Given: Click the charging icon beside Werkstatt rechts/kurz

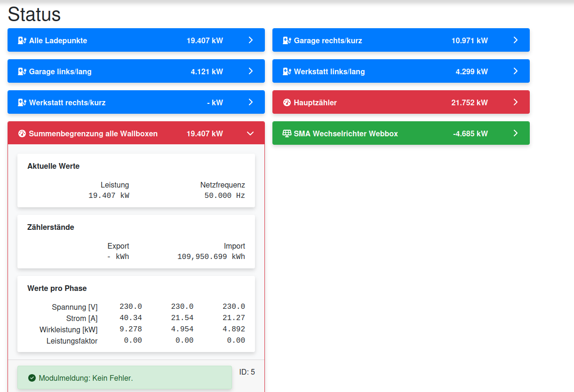Looking at the screenshot, I should [22, 102].
